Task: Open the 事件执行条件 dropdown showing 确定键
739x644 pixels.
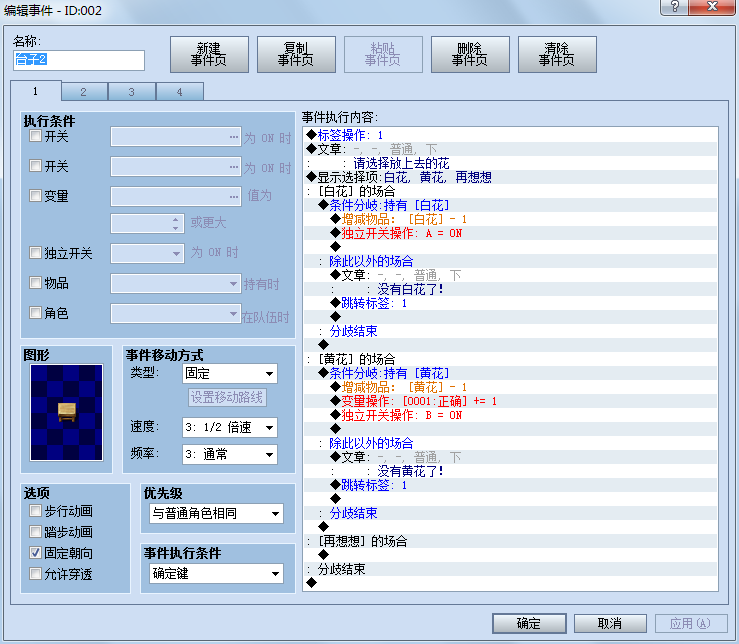Action: tap(217, 574)
